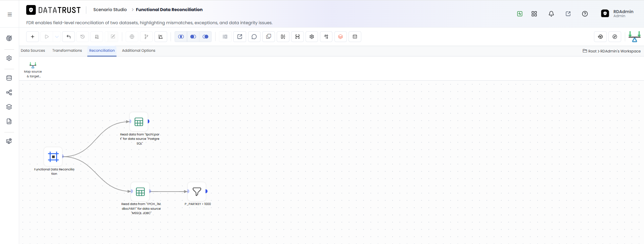Click the plus add button in toolbar
The width and height of the screenshot is (644, 244).
(33, 37)
